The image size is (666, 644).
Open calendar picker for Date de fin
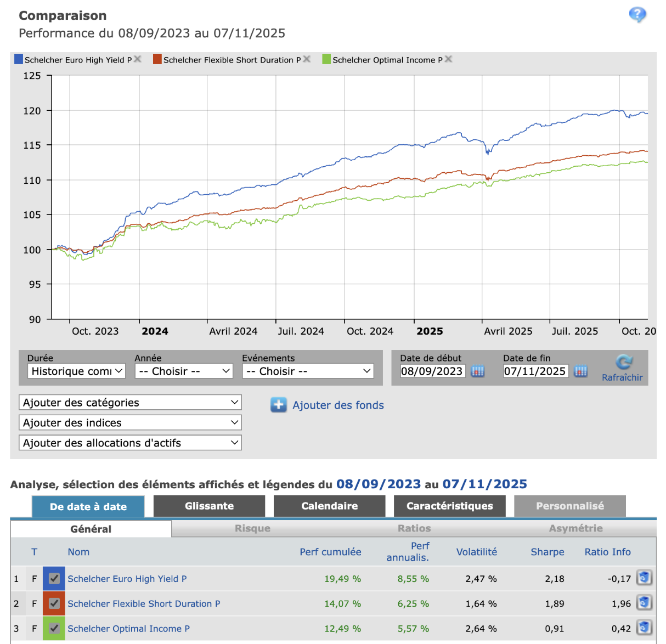pyautogui.click(x=580, y=371)
